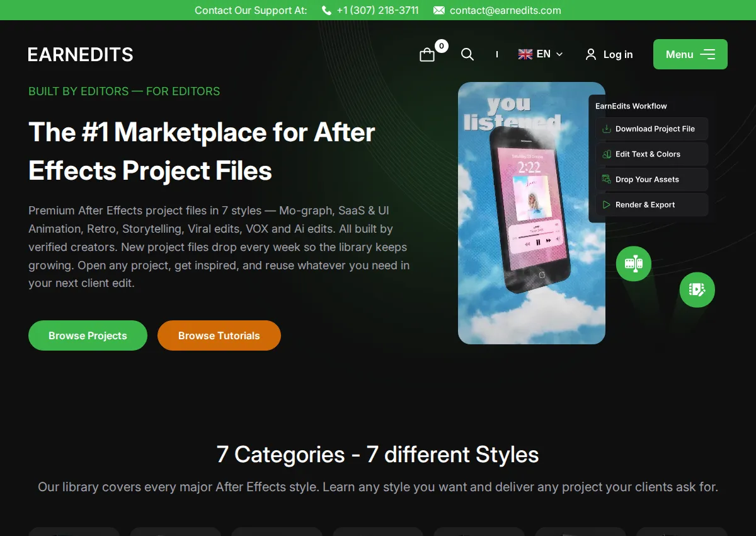Click 'Contact Our Support At:' text
The width and height of the screenshot is (756, 536).
click(x=251, y=10)
